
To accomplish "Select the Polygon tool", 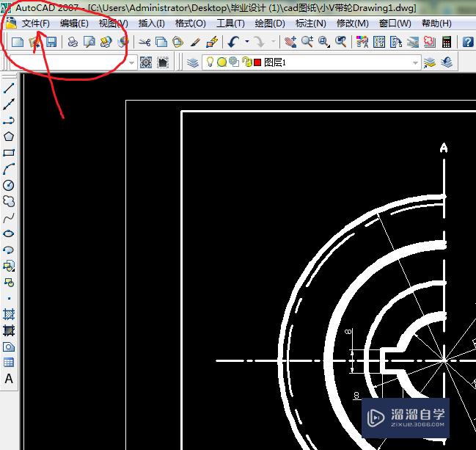I will click(9, 137).
